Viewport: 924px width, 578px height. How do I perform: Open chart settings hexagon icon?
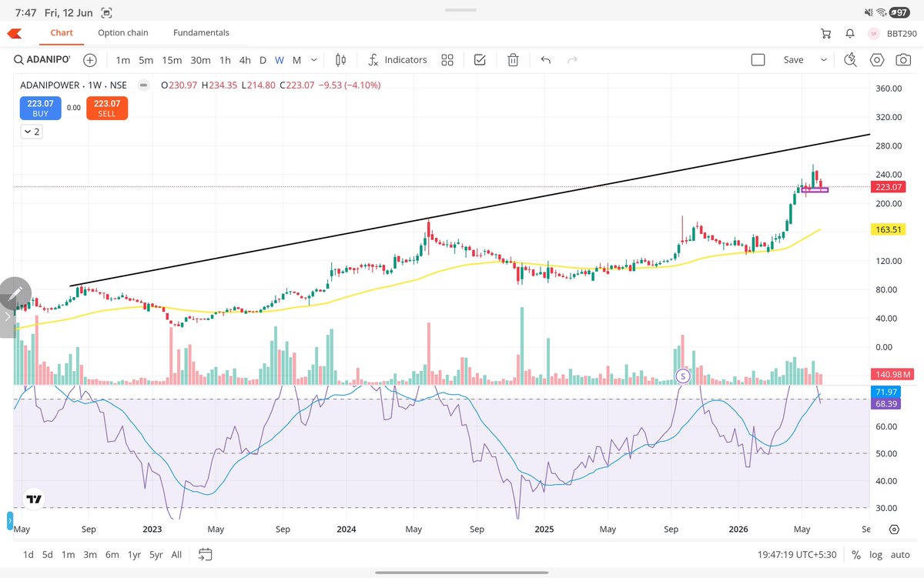point(876,60)
